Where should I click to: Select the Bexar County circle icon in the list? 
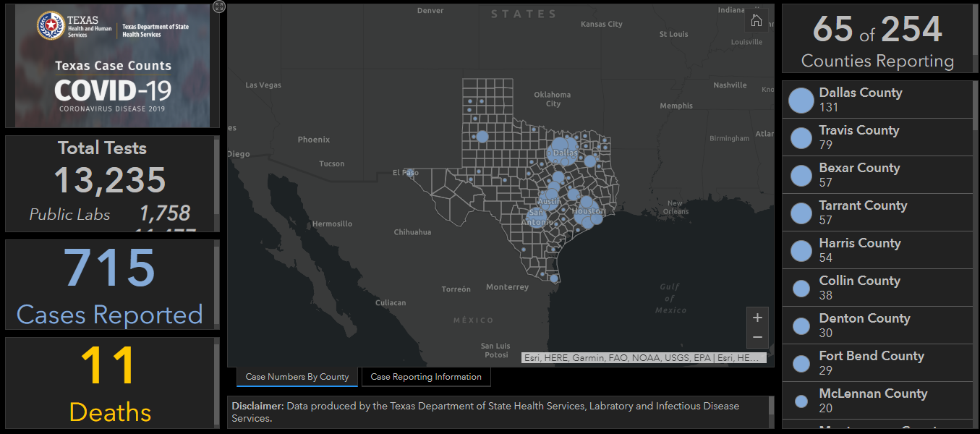click(x=801, y=175)
